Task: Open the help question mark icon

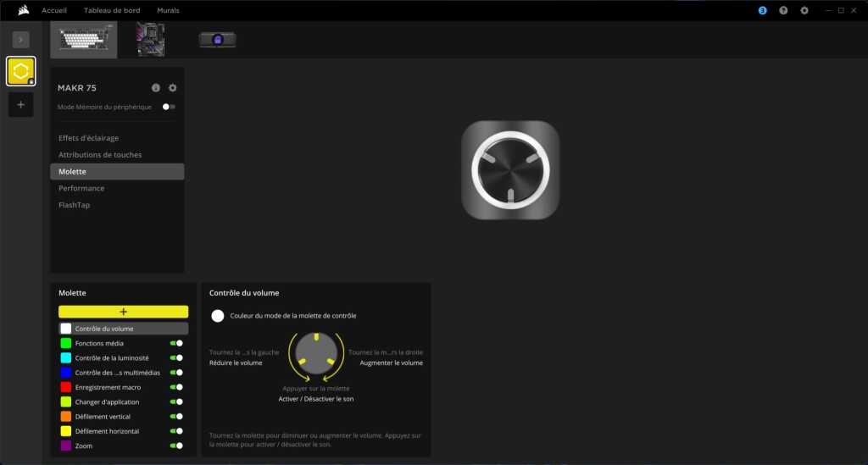Action: click(x=783, y=10)
